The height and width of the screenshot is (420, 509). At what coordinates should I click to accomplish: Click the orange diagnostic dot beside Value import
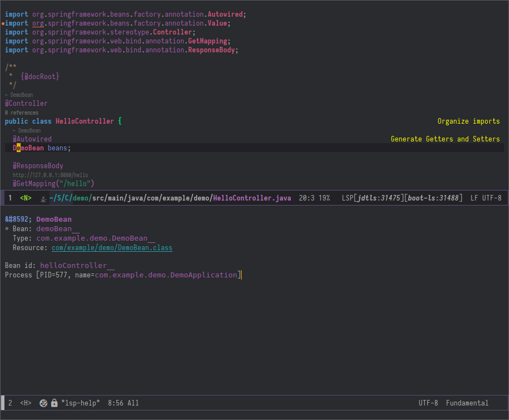[x=3, y=24]
